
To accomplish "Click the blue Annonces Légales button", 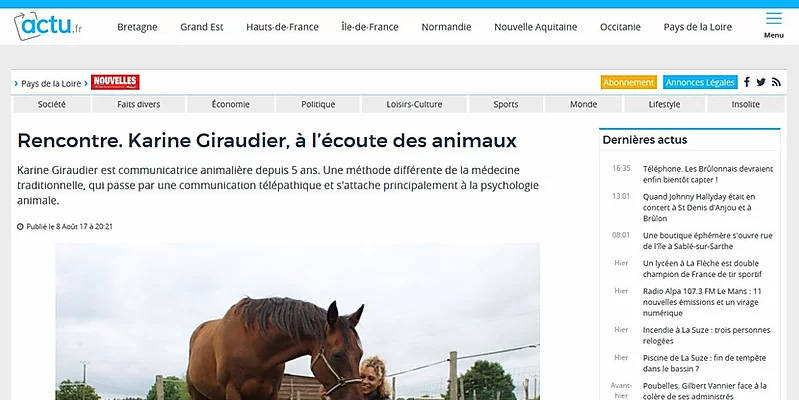I will coord(700,82).
